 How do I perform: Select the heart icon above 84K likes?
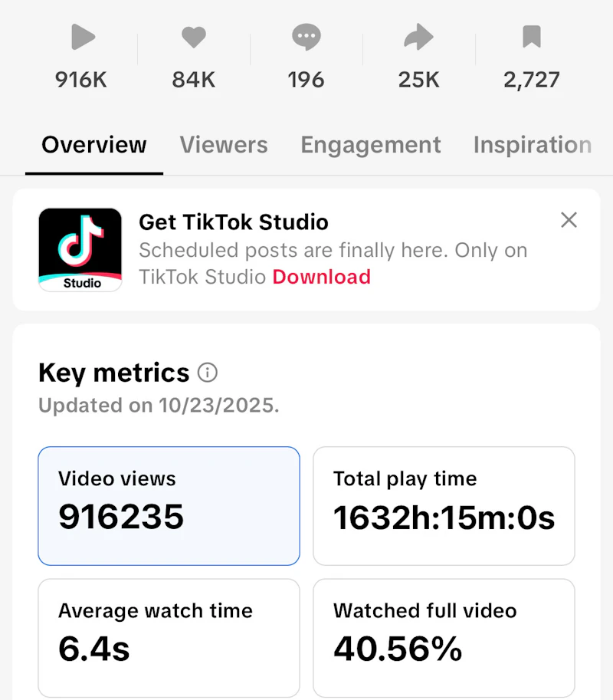[x=194, y=36]
